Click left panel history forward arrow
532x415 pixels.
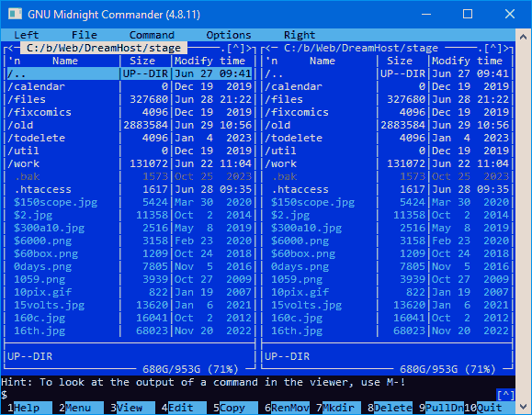(x=248, y=48)
